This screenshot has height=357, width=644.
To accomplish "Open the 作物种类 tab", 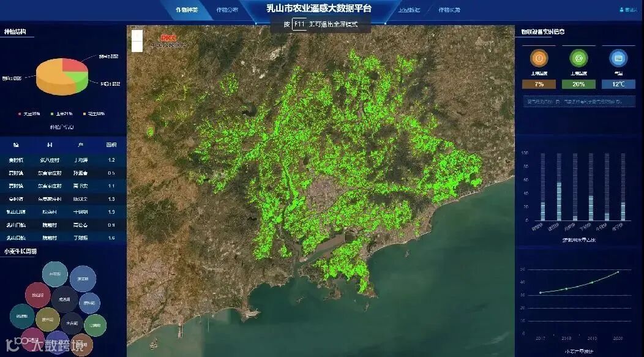I will (x=187, y=10).
